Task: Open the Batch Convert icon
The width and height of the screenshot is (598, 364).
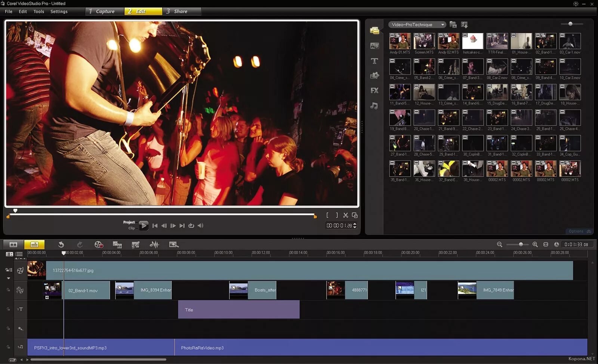Action: point(117,245)
